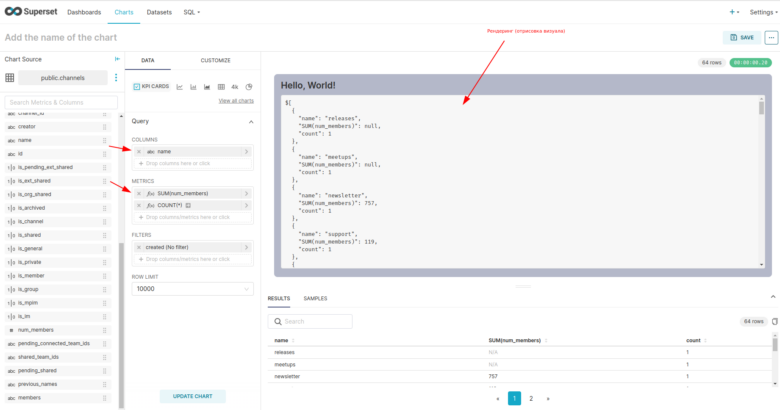Switch to the SAMPLES tab

click(315, 299)
